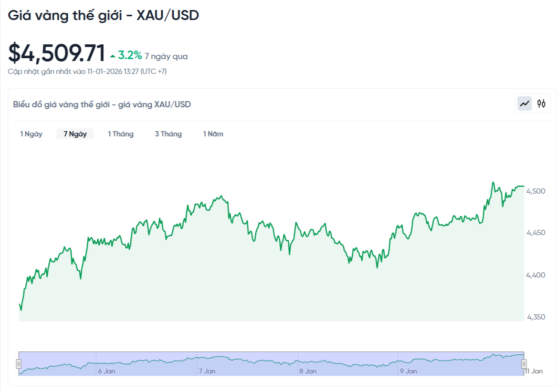Click the 4,350 price axis label

click(536, 317)
